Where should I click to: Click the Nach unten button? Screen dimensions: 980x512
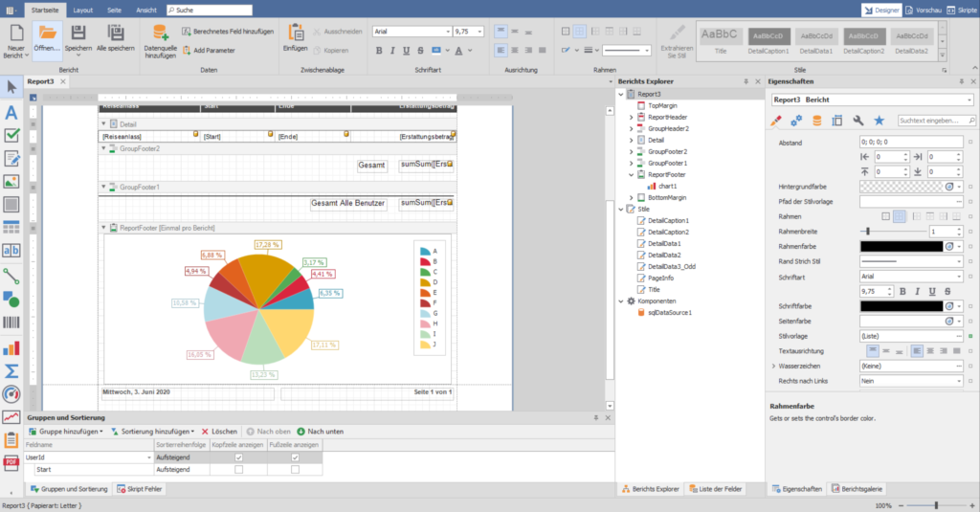321,432
